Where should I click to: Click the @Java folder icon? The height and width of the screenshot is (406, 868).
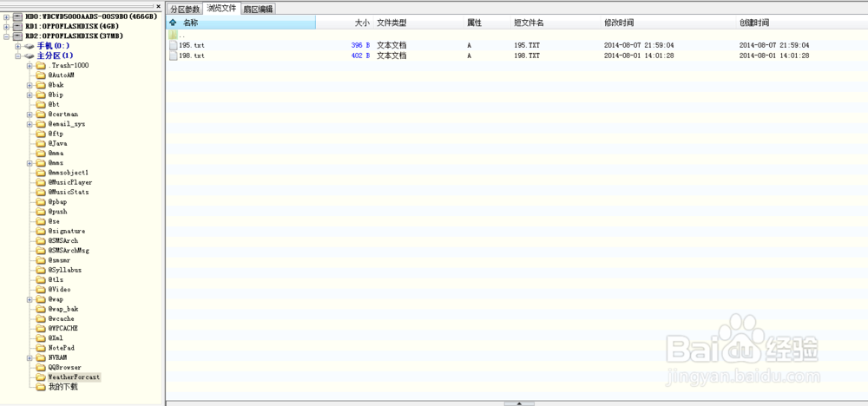[x=41, y=143]
